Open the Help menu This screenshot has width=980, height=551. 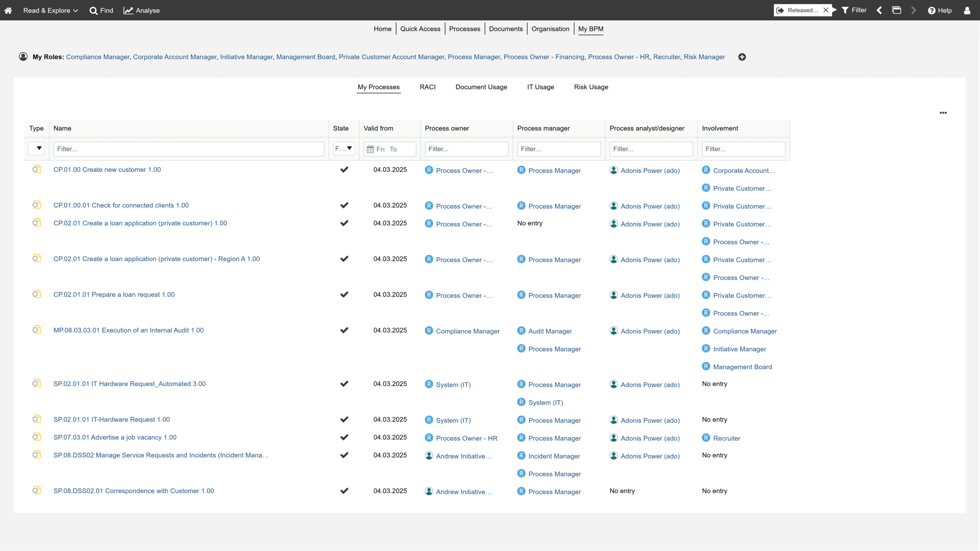[x=940, y=10]
